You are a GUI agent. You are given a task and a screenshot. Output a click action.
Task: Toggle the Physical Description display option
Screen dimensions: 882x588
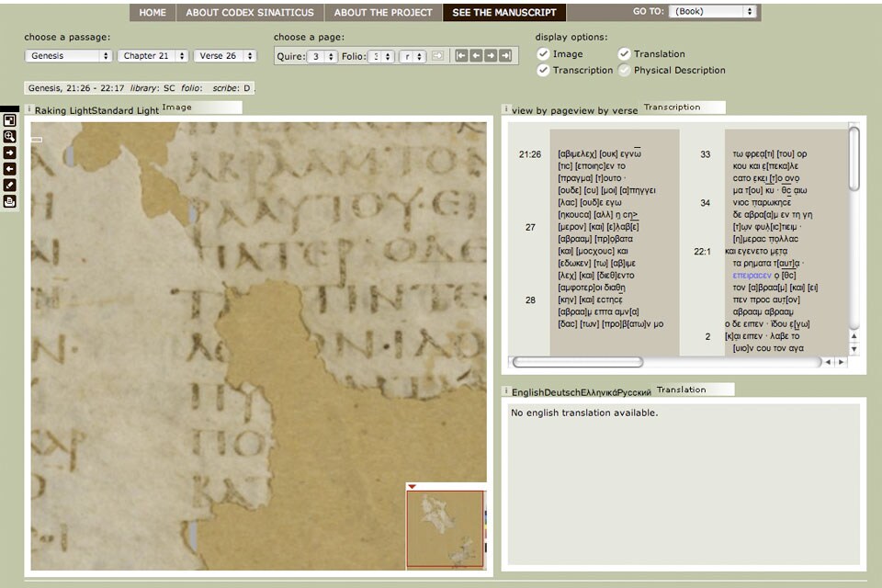point(624,71)
